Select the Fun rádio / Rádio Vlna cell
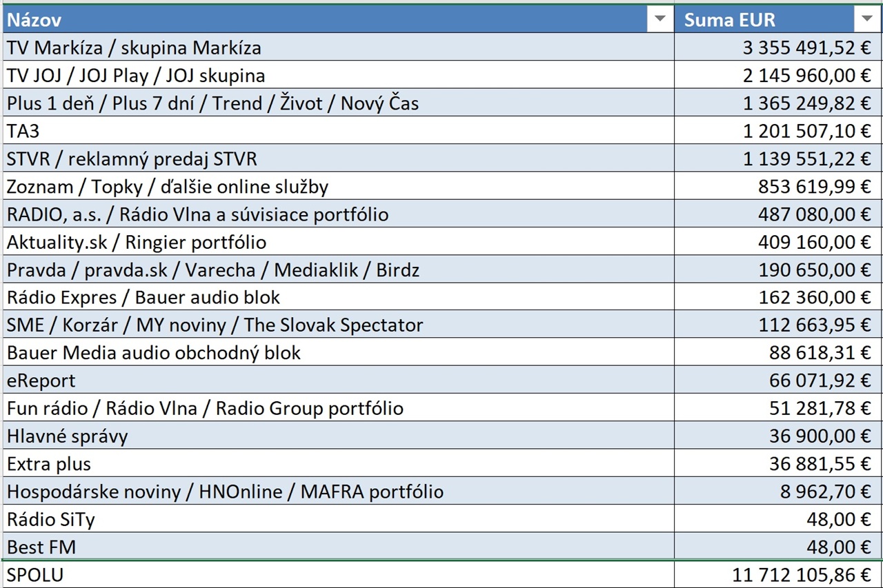This screenshot has height=588, width=883. (337, 407)
